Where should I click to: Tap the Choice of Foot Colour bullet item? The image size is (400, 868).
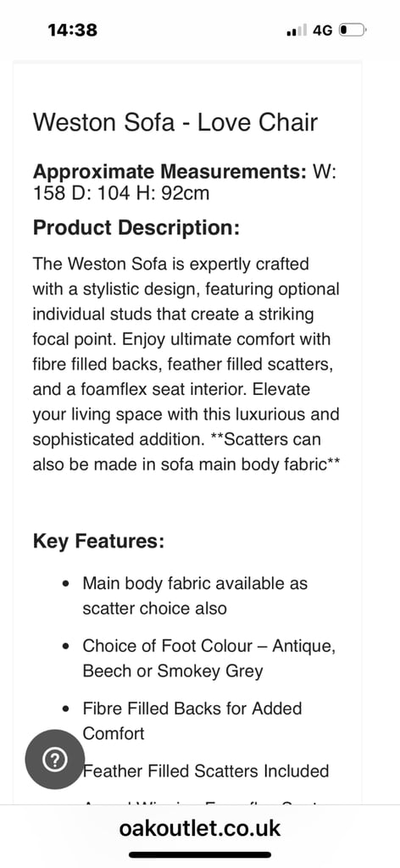pos(209,658)
